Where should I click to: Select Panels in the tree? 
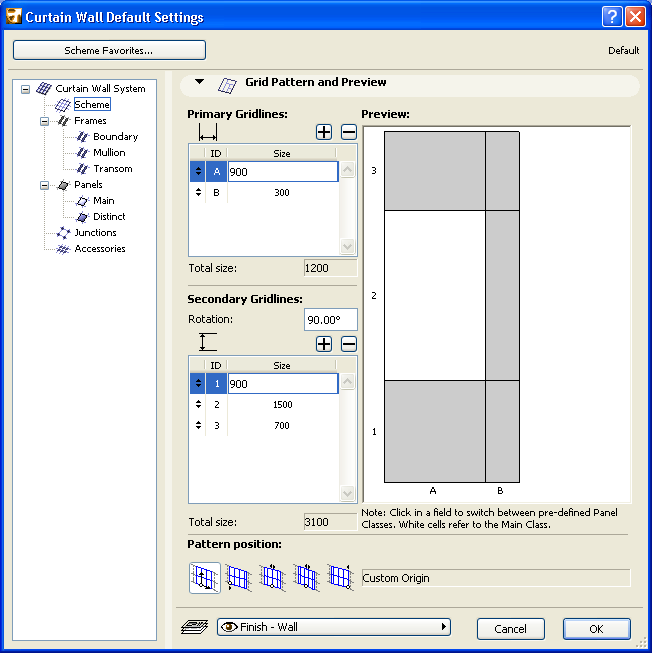pos(88,184)
